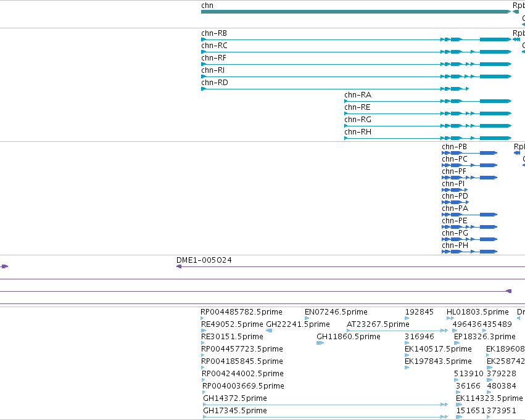
Task: Open the 192845 feature label
Action: [419, 312]
